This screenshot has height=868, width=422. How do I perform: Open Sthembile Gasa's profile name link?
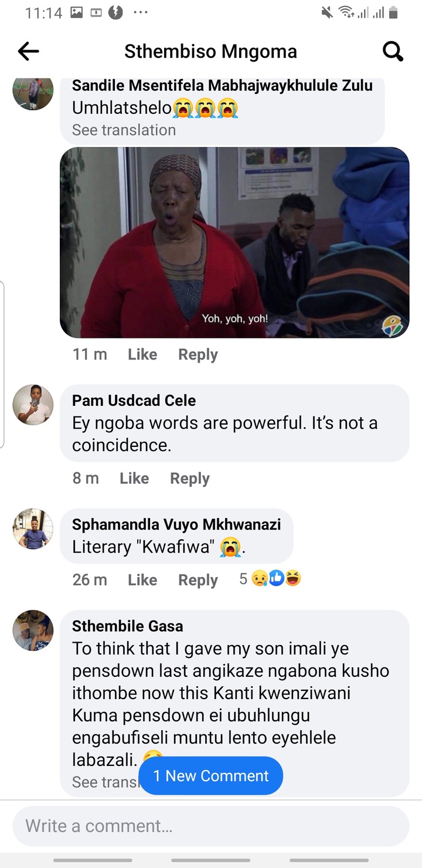(127, 626)
